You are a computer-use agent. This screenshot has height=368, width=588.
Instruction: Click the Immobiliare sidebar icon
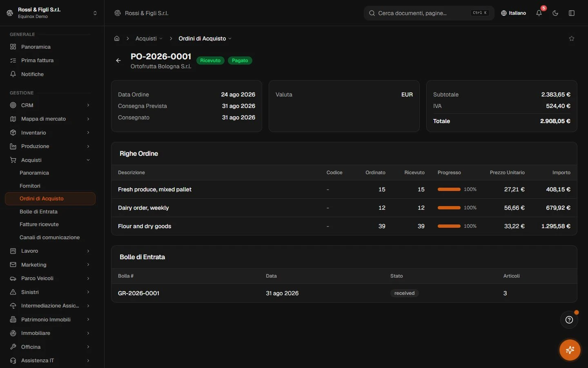[13, 333]
